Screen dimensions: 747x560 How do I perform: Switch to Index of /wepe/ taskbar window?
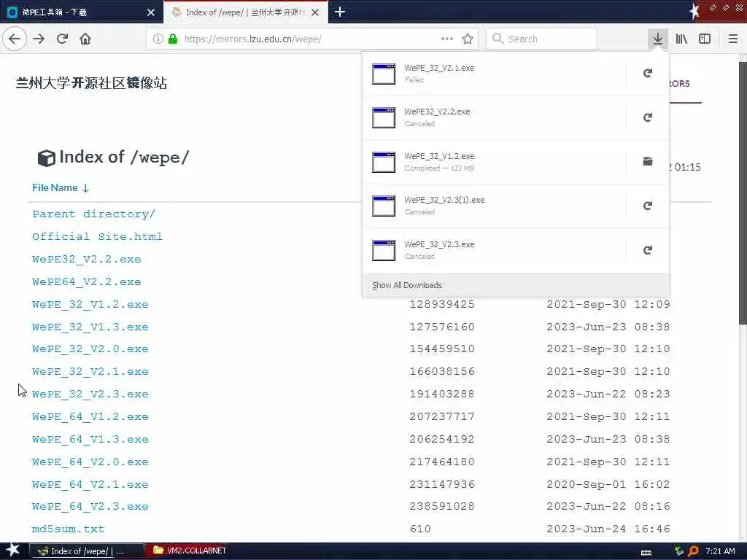pyautogui.click(x=87, y=551)
